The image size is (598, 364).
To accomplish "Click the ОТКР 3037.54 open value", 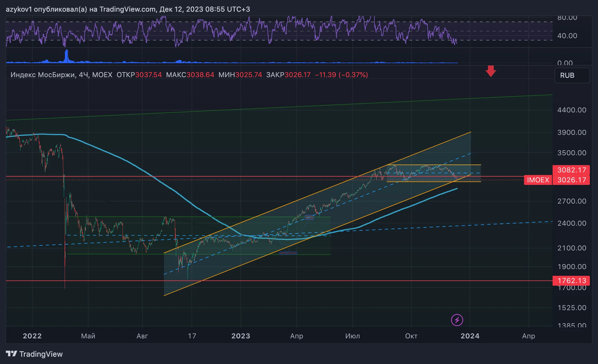I will click(x=139, y=75).
